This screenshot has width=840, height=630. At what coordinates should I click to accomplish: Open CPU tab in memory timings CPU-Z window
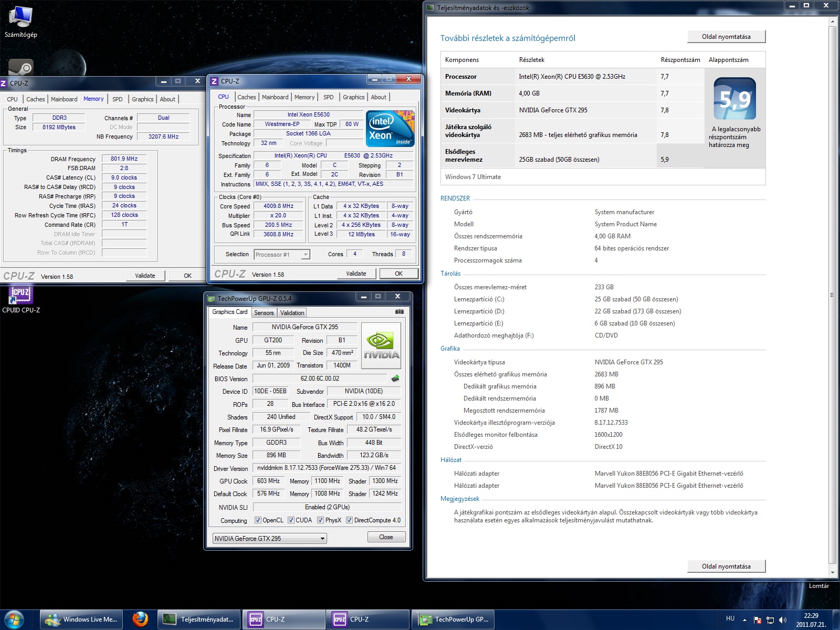13,99
